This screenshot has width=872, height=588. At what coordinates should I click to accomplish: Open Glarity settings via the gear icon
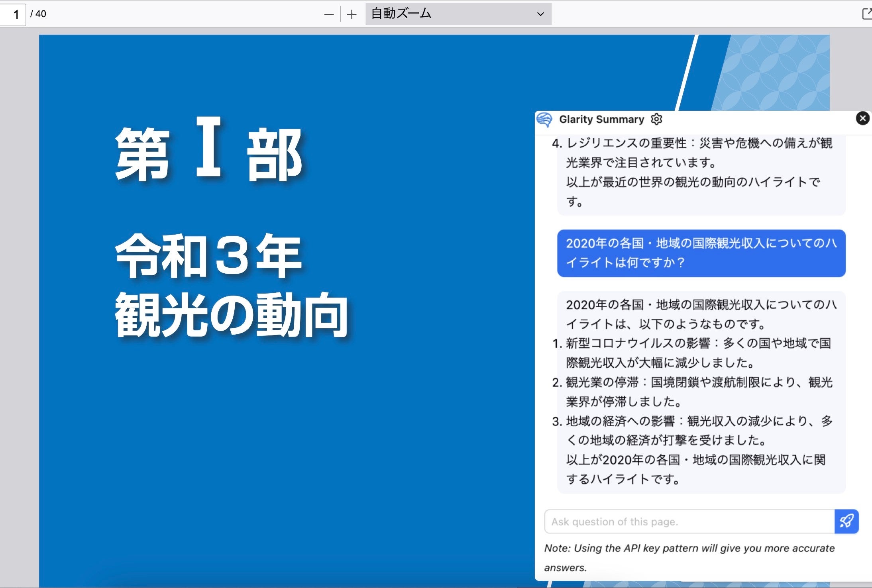(x=656, y=119)
